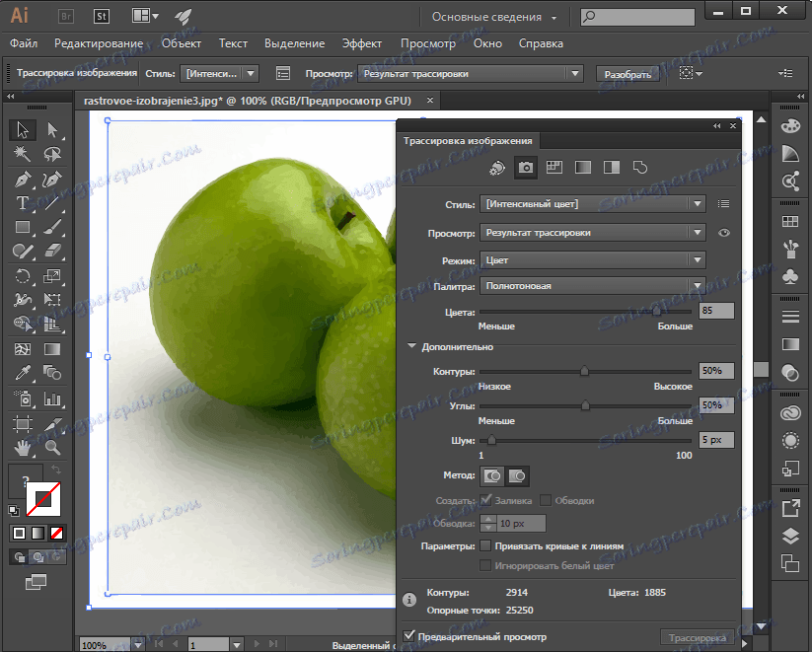This screenshot has width=812, height=652.
Task: Toggle the eye icon next to Просмотр
Action: tap(724, 233)
